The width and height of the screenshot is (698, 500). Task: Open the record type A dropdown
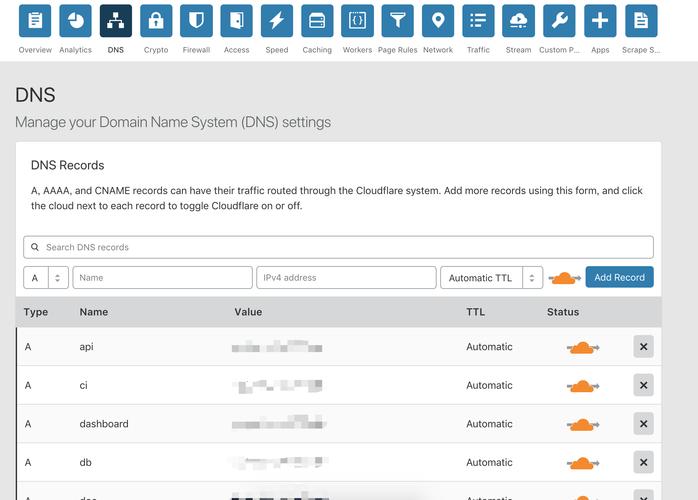click(x=45, y=278)
